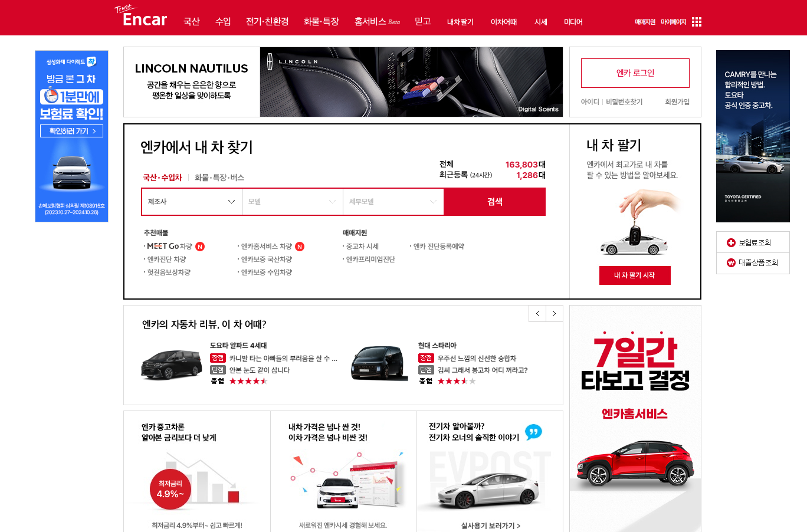Open the 제조사 manufacturer dropdown
Screen dimensions: 807x532
191,201
